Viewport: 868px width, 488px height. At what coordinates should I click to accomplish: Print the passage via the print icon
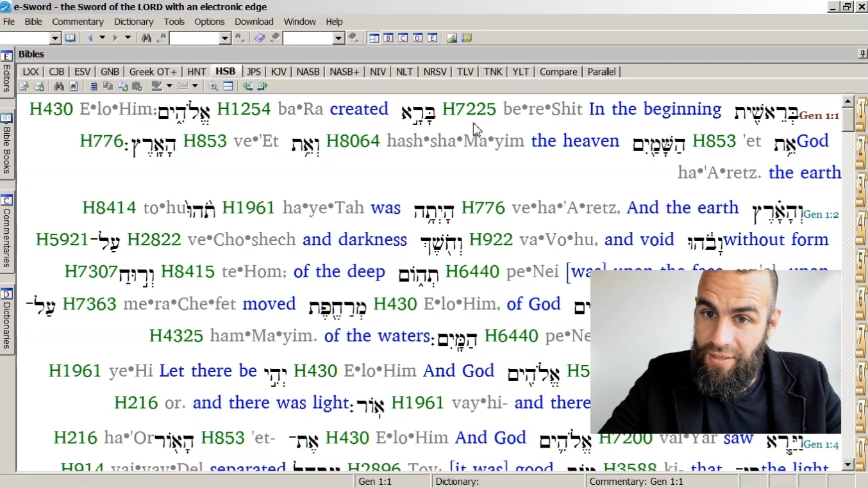point(37,86)
